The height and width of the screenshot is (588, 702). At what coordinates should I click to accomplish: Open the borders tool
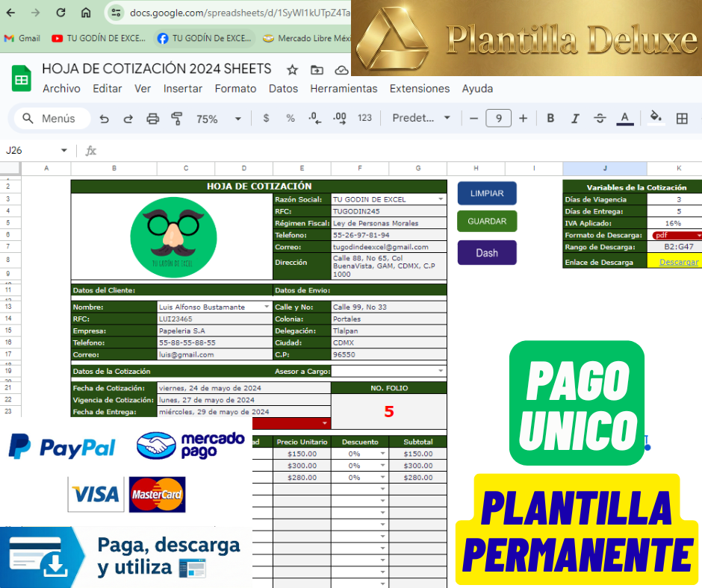(x=682, y=119)
